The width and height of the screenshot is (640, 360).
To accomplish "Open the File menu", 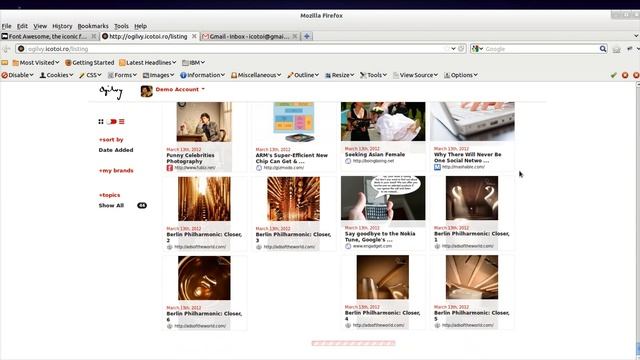I will (7, 26).
